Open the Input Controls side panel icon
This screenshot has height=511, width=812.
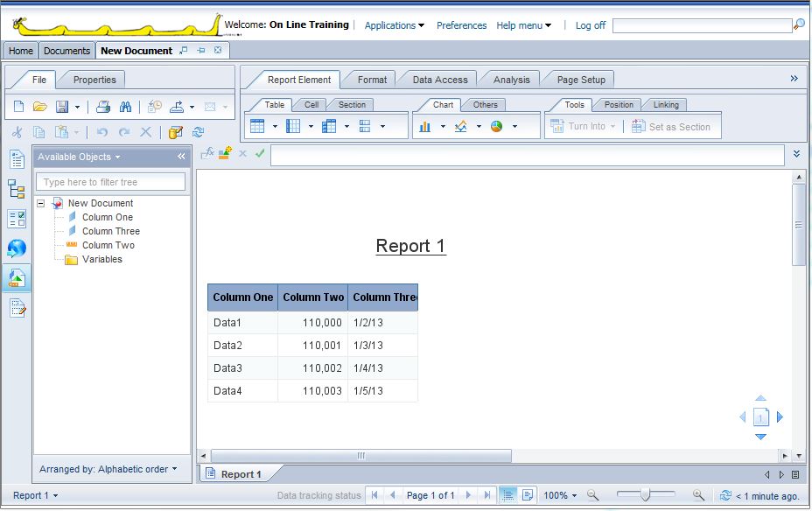click(x=17, y=219)
